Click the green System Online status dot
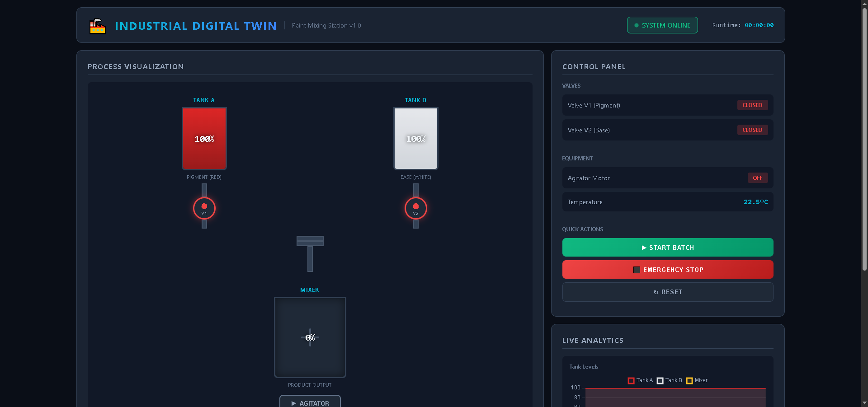This screenshot has height=407, width=868. (x=637, y=25)
